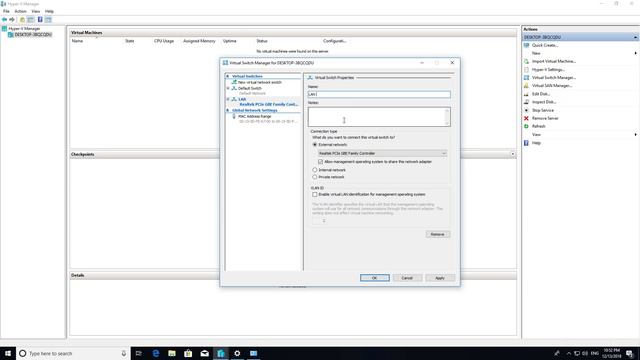
Task: Open Virtual SAN Manager action
Action: 551,86
